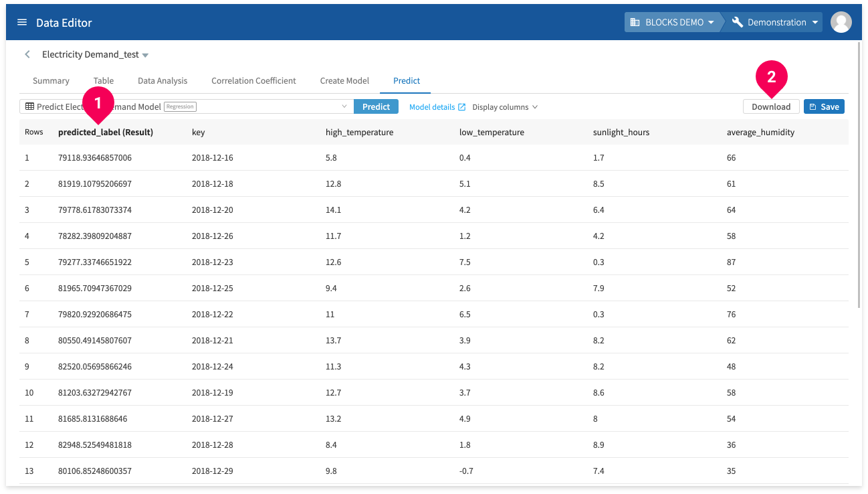The height and width of the screenshot is (494, 868).
Task: Open the model selection combo box
Action: (x=187, y=106)
